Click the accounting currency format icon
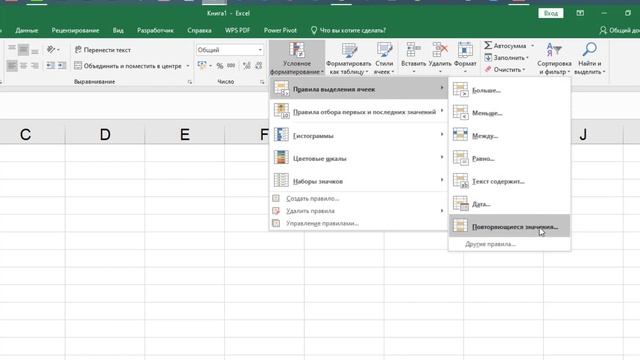Screen dimensions: 640x360 [202, 66]
